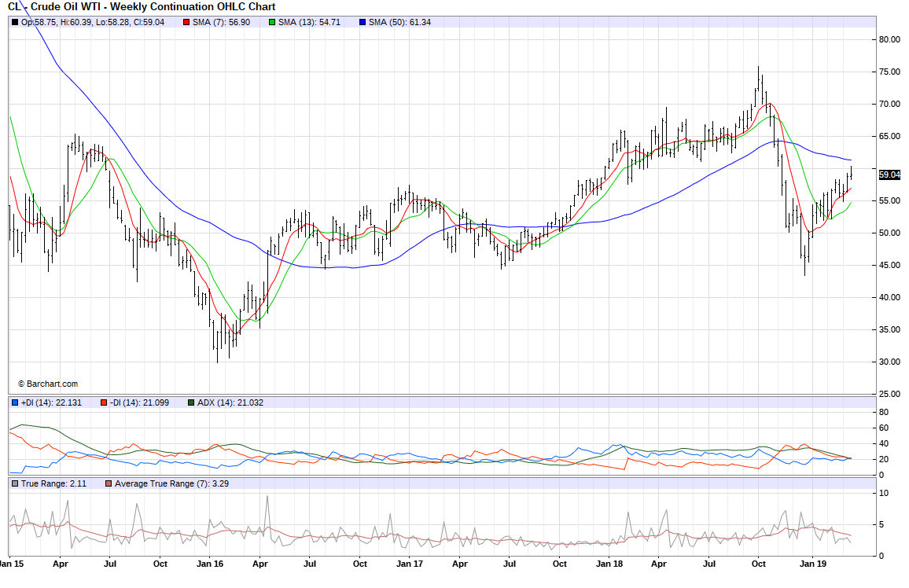The height and width of the screenshot is (588, 909).
Task: Click the chart title text
Action: 142,7
